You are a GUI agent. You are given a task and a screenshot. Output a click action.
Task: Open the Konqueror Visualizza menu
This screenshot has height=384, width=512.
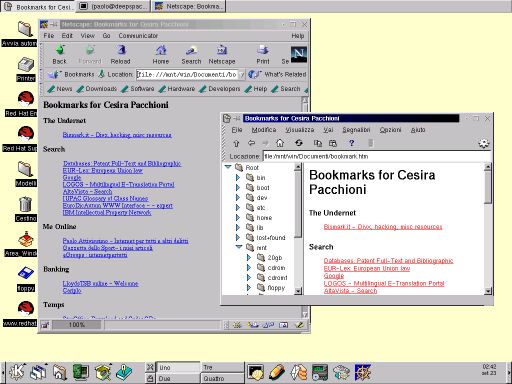click(300, 130)
